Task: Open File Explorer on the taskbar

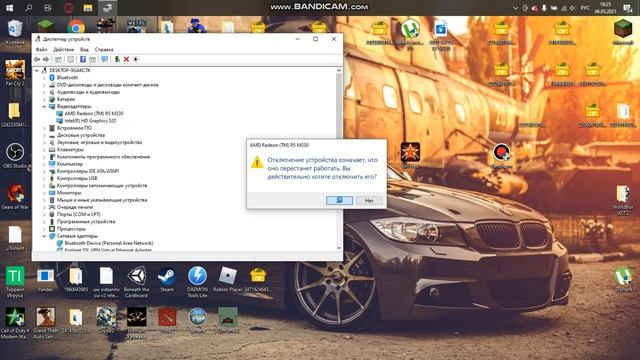Action: (87, 8)
